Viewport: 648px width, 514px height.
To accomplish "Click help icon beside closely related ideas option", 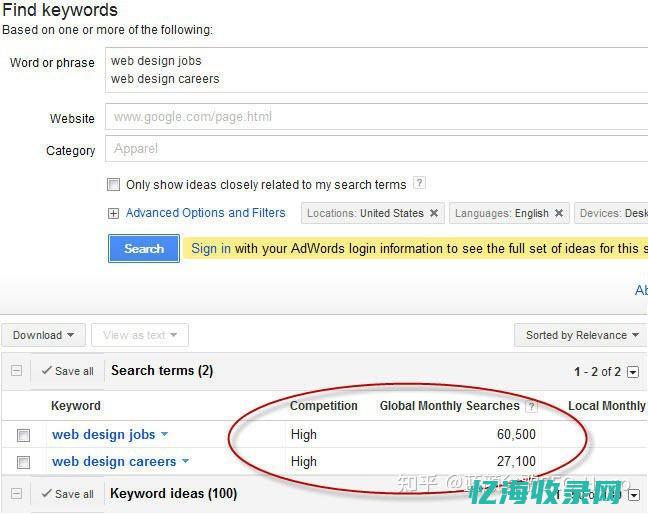I will tap(419, 183).
